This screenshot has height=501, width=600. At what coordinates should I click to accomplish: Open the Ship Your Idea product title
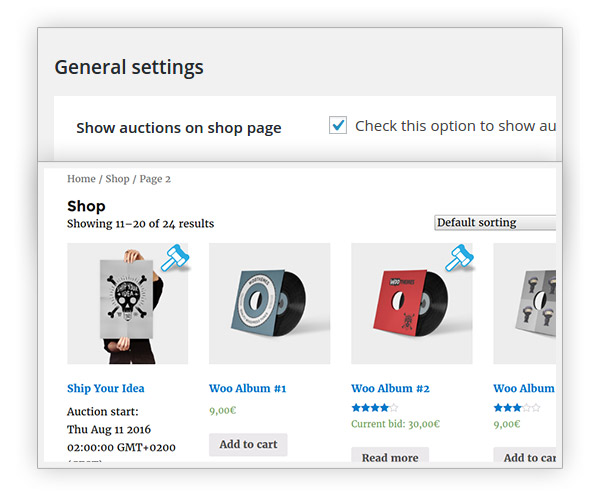pos(106,388)
